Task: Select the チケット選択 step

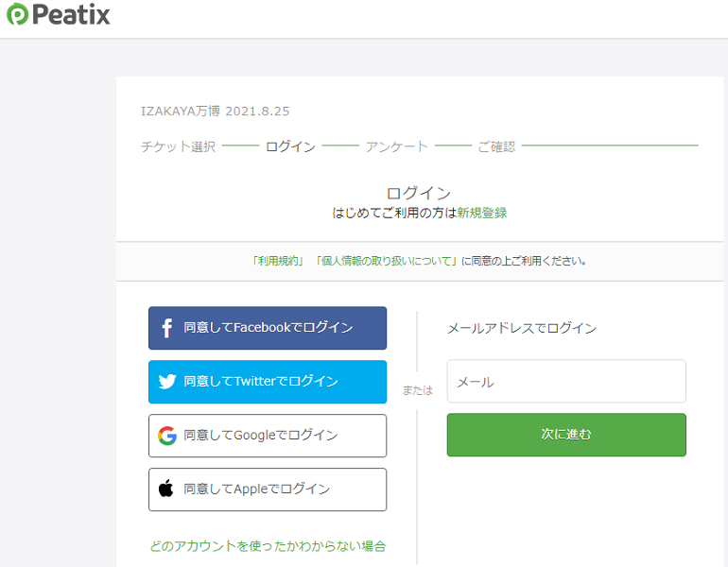Action: (179, 146)
